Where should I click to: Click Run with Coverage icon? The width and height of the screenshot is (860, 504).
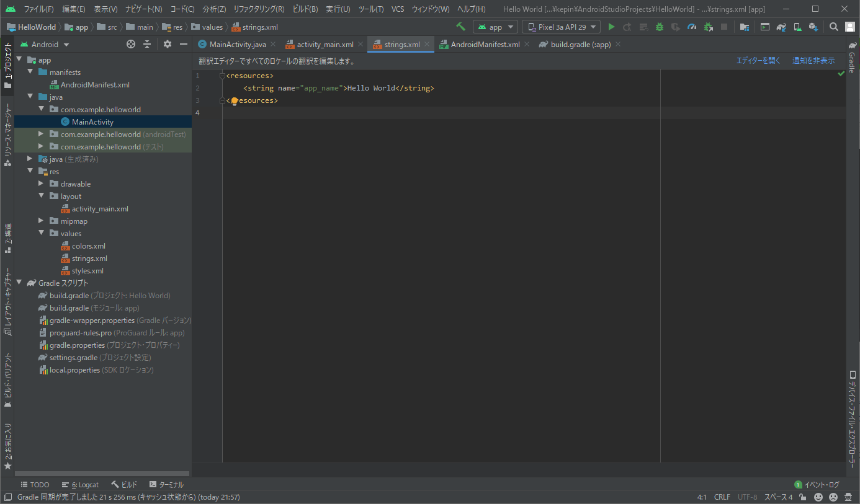pos(676,27)
